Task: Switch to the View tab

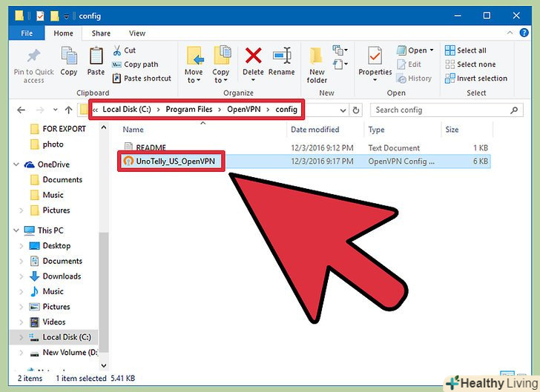Action: tap(137, 33)
